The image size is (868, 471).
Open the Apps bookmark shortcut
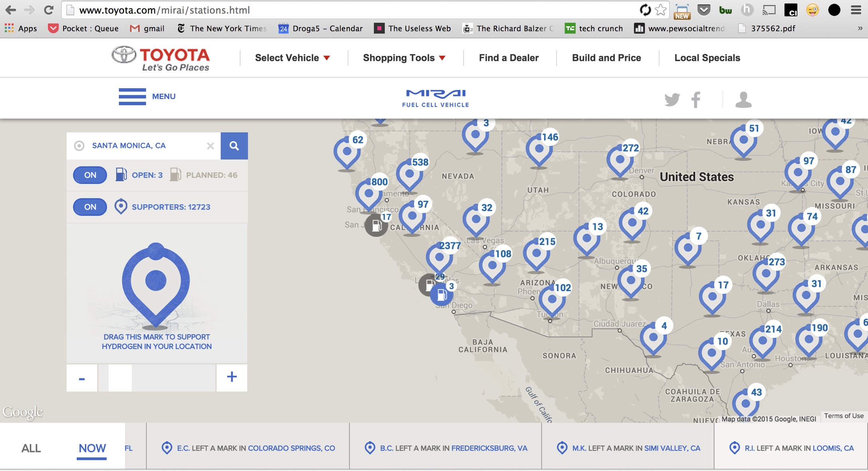click(21, 28)
